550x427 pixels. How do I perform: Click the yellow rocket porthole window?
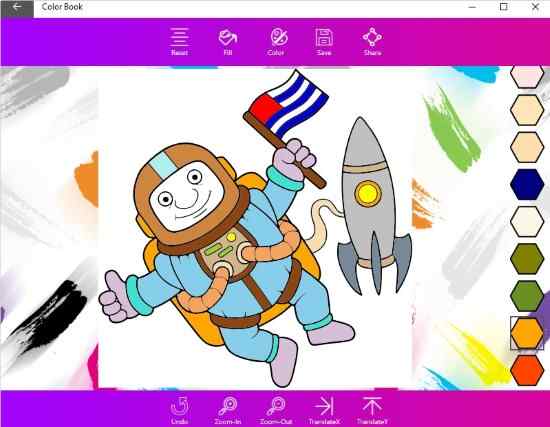point(368,193)
